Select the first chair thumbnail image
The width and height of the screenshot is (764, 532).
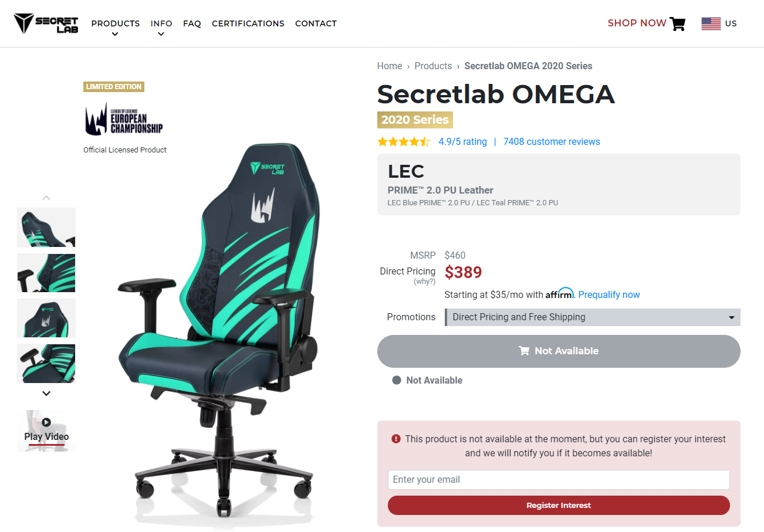[46, 228]
